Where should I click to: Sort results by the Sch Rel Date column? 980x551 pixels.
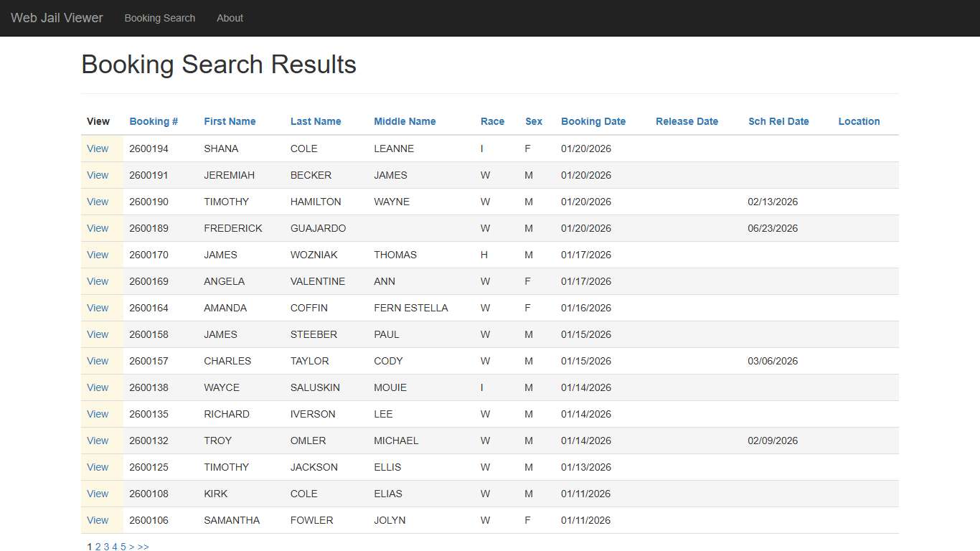(x=778, y=121)
